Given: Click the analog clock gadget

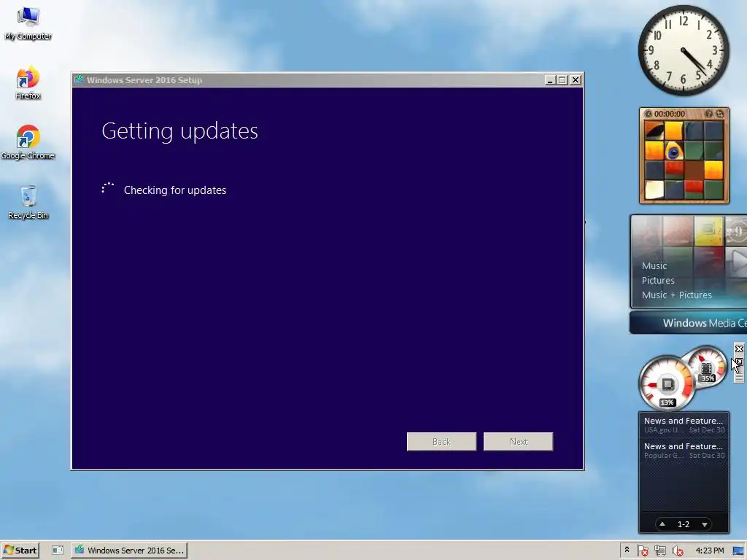Looking at the screenshot, I should coord(683,50).
